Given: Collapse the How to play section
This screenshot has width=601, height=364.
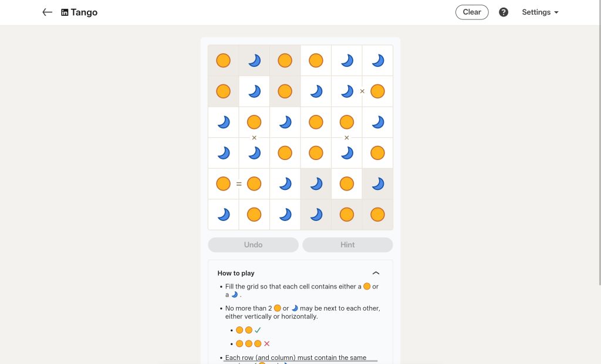Looking at the screenshot, I should click(x=376, y=273).
